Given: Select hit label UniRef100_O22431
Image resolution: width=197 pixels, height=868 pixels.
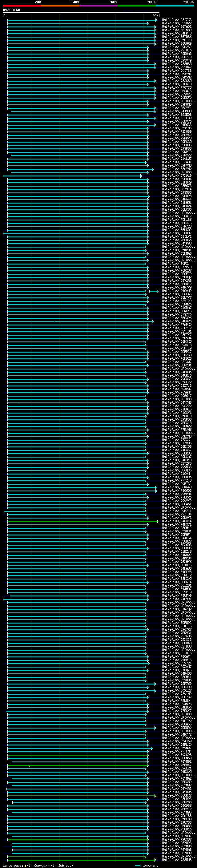Looking at the screenshot, I should click(x=177, y=162).
